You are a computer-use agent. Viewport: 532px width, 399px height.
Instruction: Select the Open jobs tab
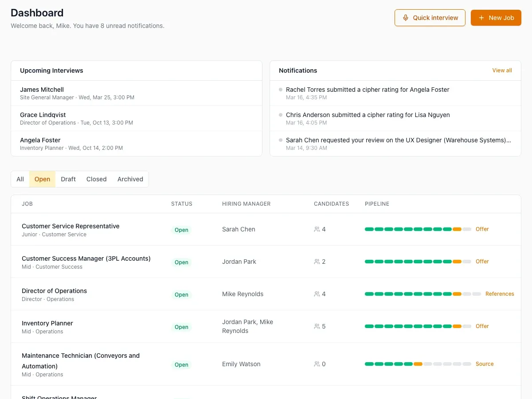tap(42, 179)
